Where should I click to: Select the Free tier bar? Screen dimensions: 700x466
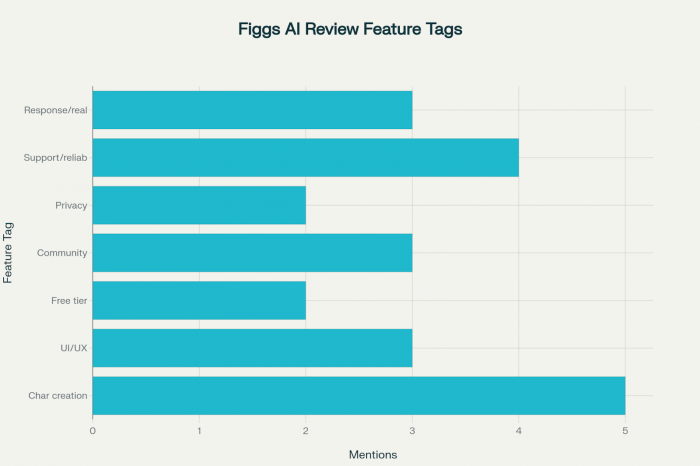click(199, 300)
